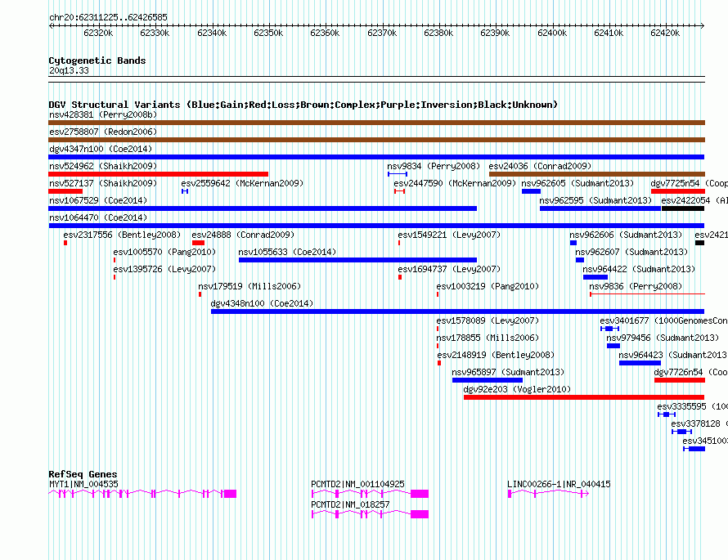This screenshot has height=560, width=728.
Task: Click the black esv2422054 unknown-type bar
Action: [683, 208]
